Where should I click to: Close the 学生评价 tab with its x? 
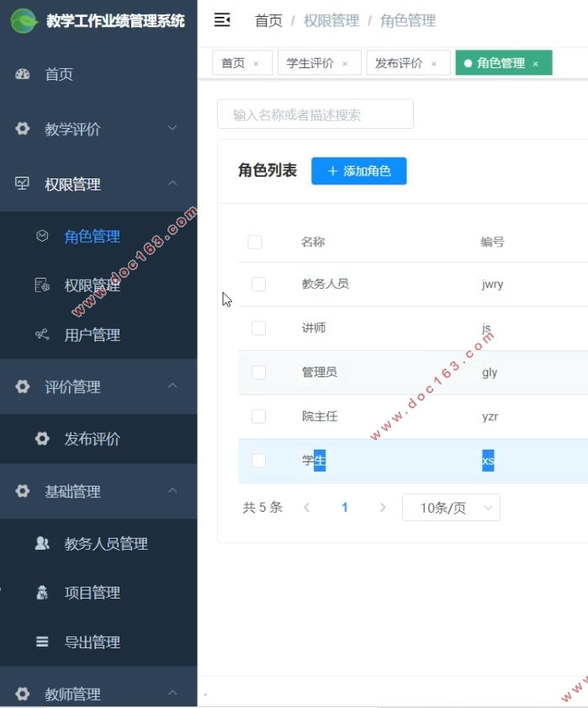click(345, 64)
